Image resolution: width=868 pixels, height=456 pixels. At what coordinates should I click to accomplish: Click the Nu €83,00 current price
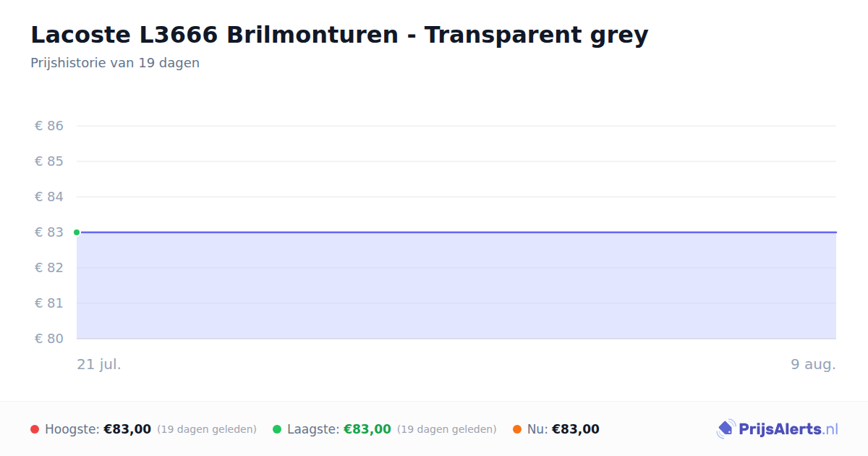[576, 429]
